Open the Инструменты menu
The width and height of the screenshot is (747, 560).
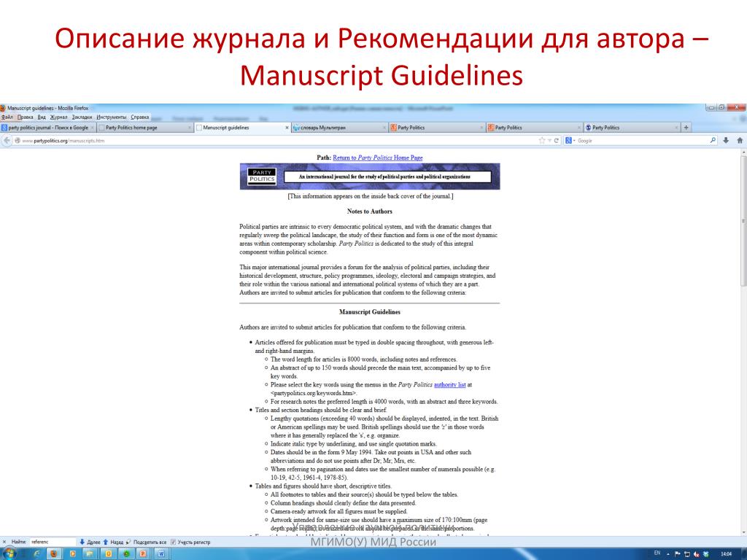click(x=112, y=117)
